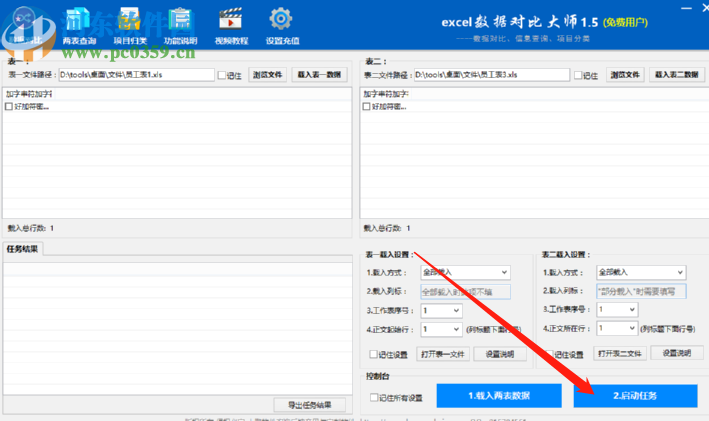Click 1.载入两表数据 blue button
Viewport: 709px width, 421px height.
tap(499, 396)
